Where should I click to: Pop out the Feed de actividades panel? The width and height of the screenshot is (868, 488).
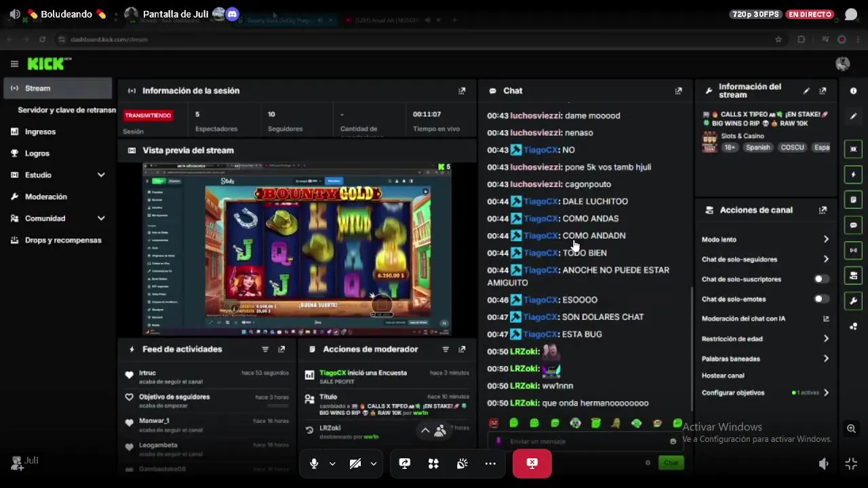281,350
